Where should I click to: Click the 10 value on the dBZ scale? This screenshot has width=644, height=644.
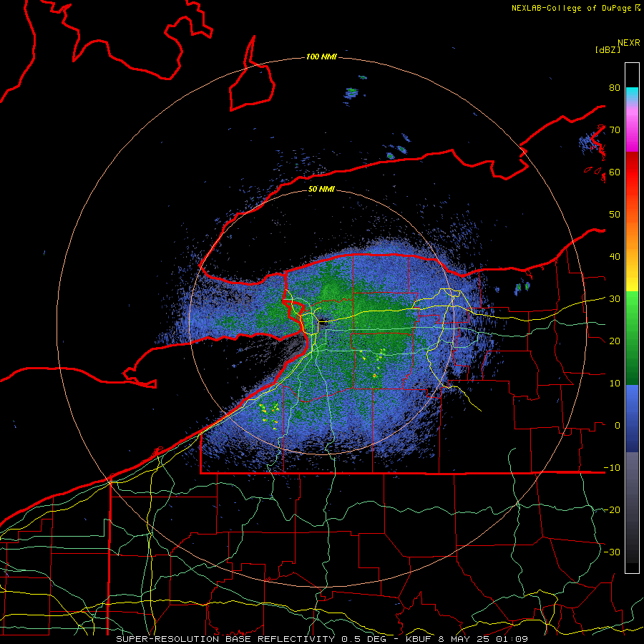click(615, 384)
